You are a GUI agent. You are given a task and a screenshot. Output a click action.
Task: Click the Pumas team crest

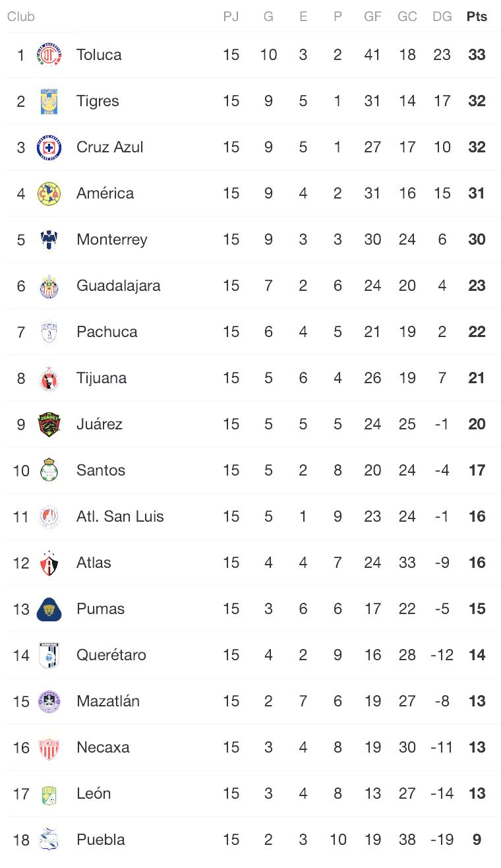click(49, 609)
